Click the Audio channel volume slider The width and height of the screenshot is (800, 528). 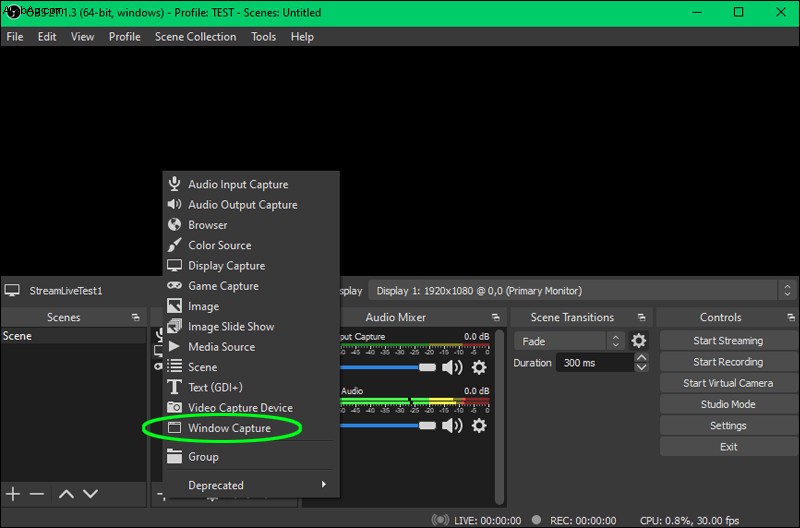click(388, 425)
